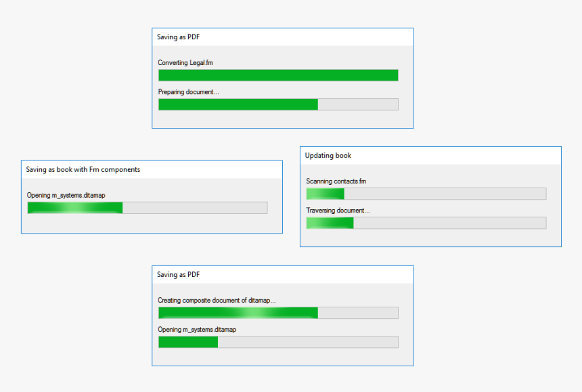Viewport: 582px width, 392px height.
Task: Click the Scanning contacts.fm progress bar
Action: coord(426,194)
